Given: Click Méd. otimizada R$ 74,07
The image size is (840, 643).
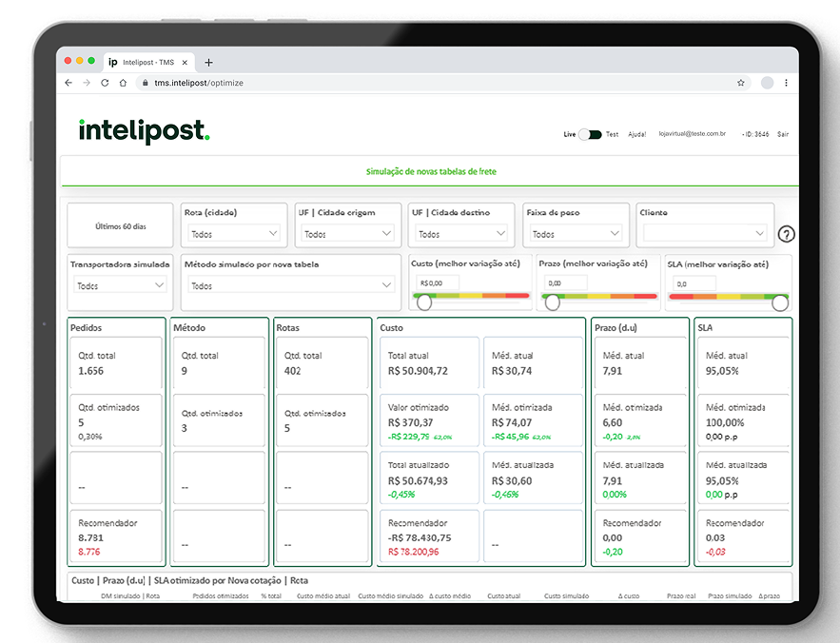Looking at the screenshot, I should (x=512, y=422).
